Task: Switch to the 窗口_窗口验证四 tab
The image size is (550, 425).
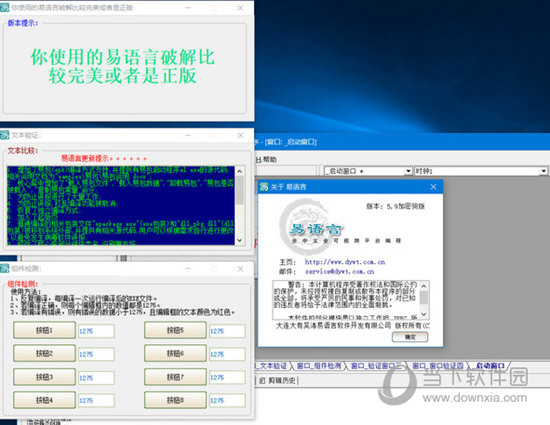Action: click(438, 366)
